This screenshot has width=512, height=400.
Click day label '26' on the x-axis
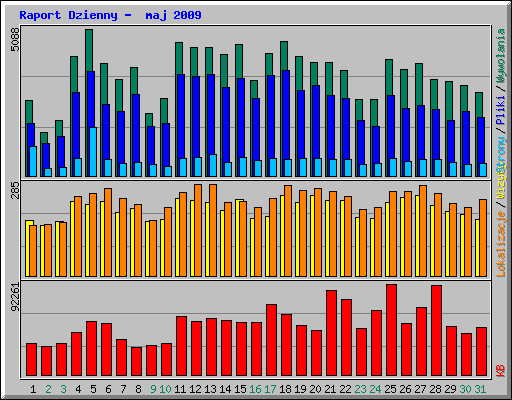pos(405,389)
